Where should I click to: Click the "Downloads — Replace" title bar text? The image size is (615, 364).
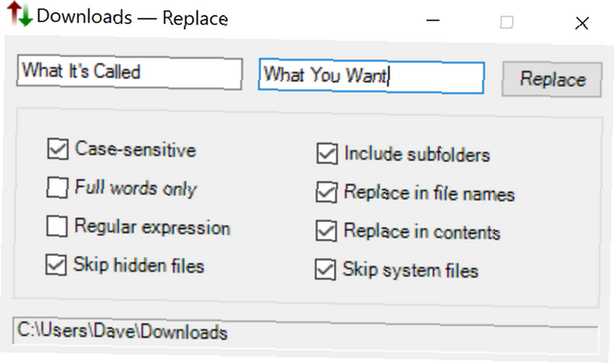pos(132,17)
